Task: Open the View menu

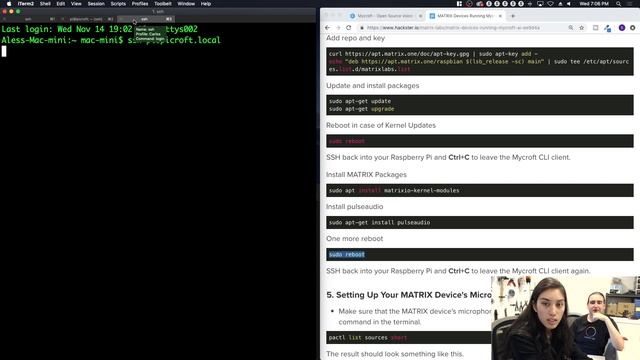Action: [76, 4]
